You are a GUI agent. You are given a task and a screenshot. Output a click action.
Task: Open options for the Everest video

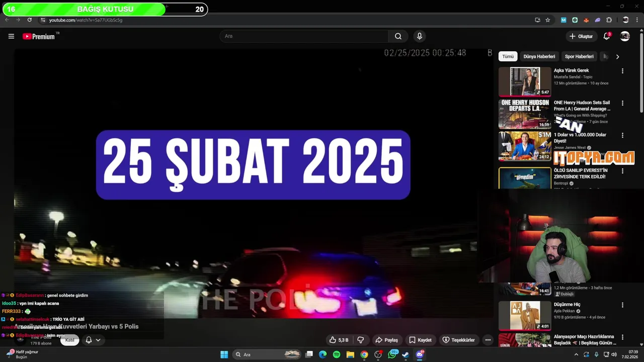622,171
